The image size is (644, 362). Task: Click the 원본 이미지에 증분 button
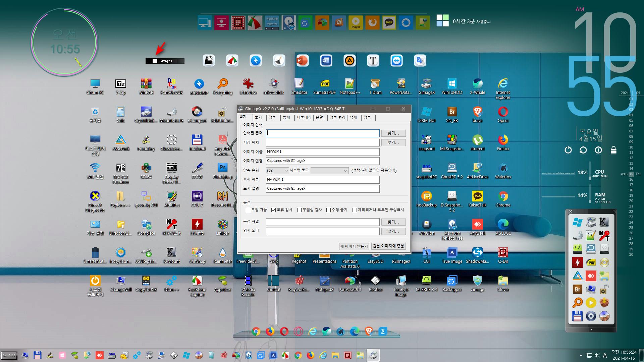(388, 246)
